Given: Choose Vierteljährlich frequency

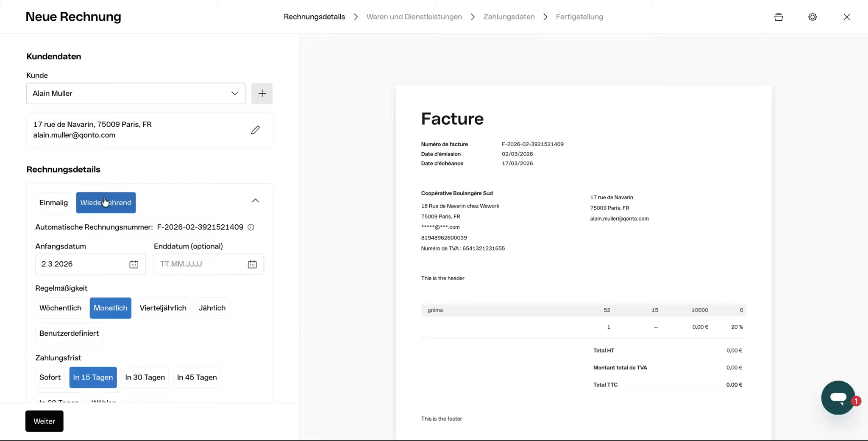Looking at the screenshot, I should tap(163, 308).
